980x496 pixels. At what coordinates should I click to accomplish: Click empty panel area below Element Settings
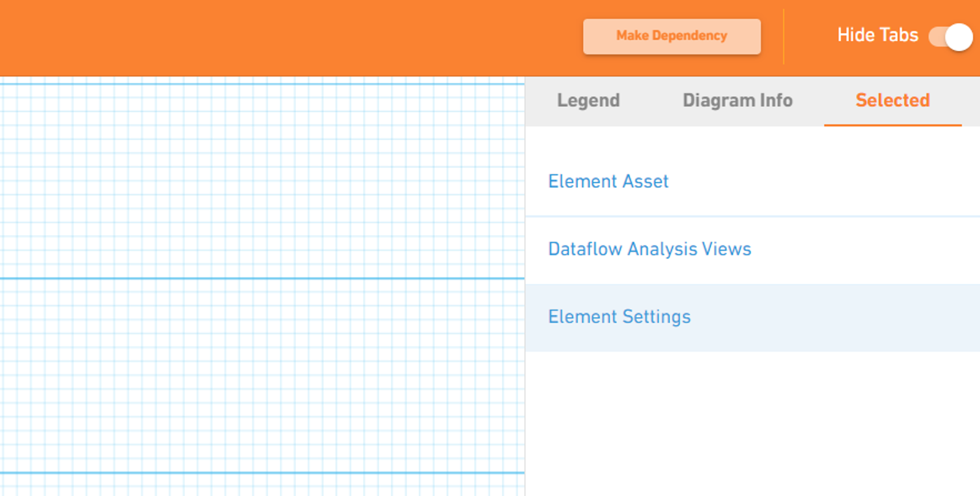pos(752,423)
